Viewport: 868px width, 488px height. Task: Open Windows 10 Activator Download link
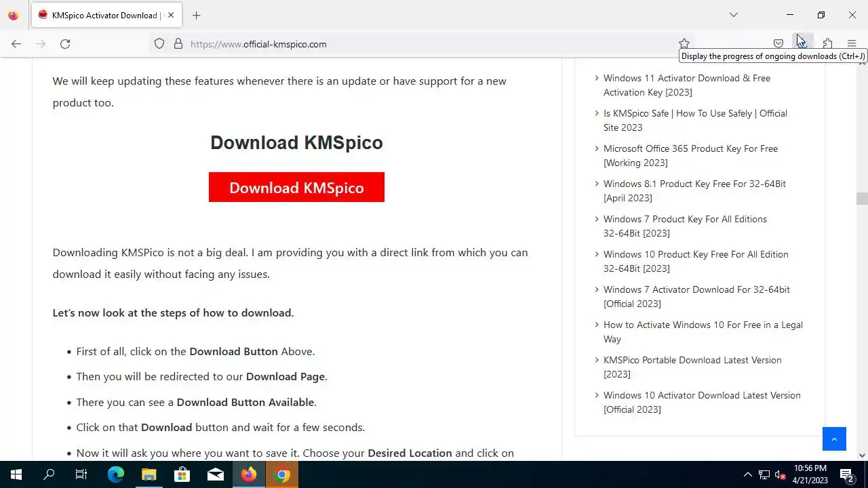point(702,403)
